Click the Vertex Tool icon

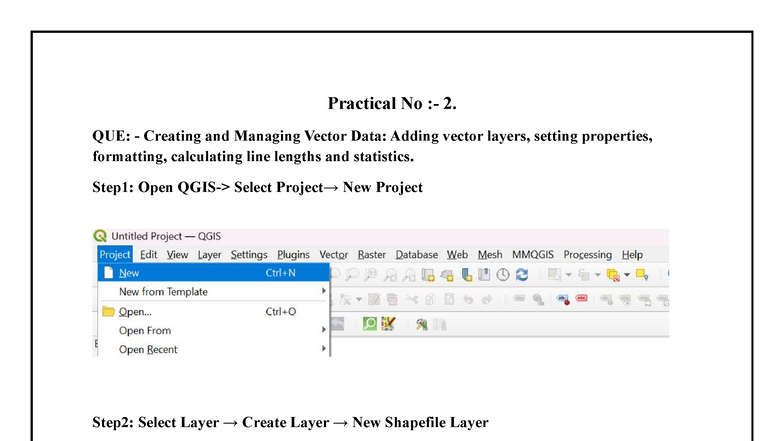click(x=345, y=300)
